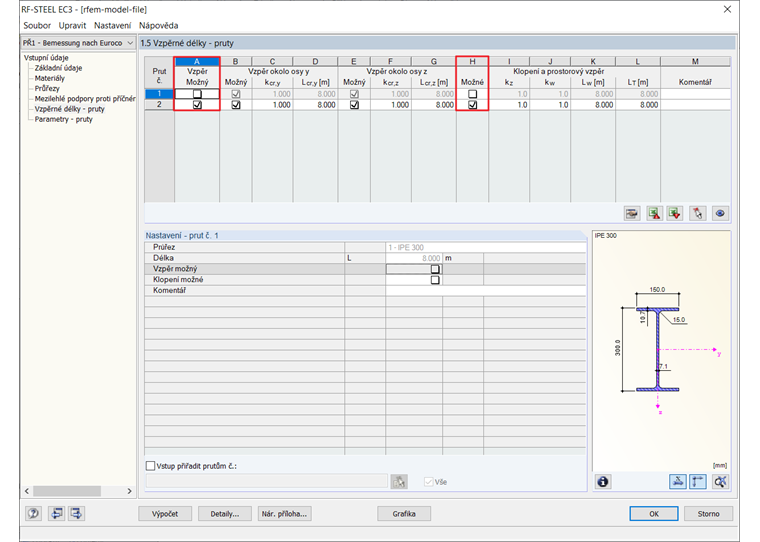Screen dimensions: 760x542
Task: Click the disabled member numbers input field
Action: pos(267,481)
